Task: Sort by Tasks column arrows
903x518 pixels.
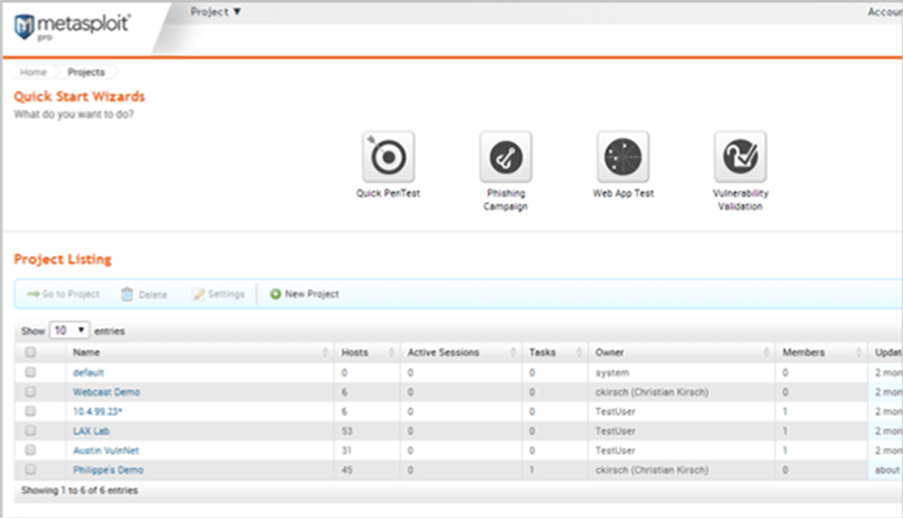Action: (579, 352)
